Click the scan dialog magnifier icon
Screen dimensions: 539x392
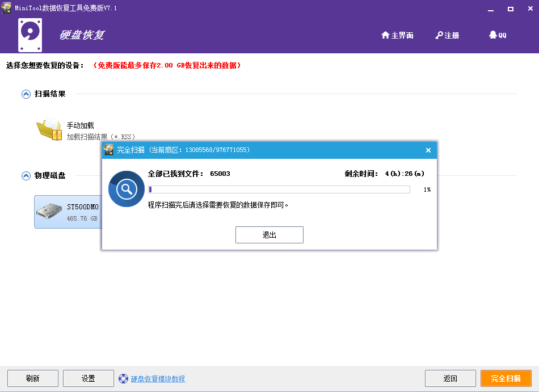[x=127, y=189]
